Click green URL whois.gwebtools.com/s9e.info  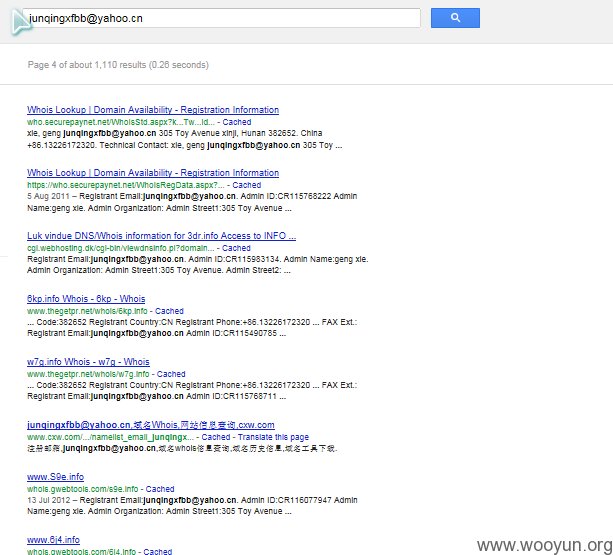(82, 489)
